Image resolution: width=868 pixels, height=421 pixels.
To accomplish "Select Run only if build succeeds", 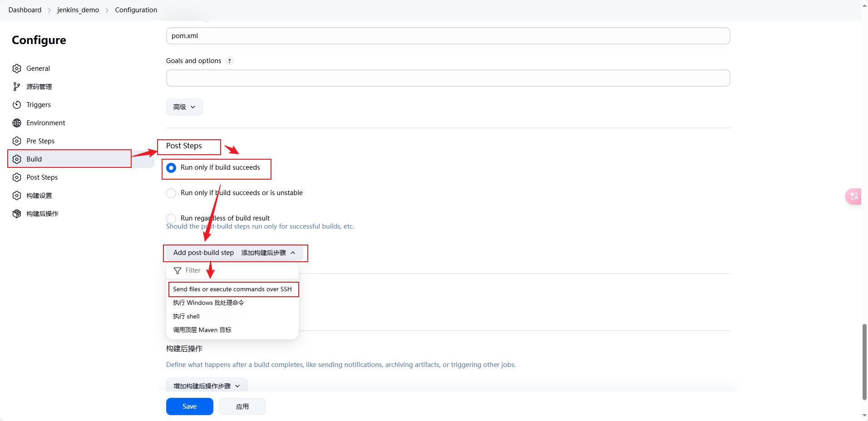I will tap(171, 168).
